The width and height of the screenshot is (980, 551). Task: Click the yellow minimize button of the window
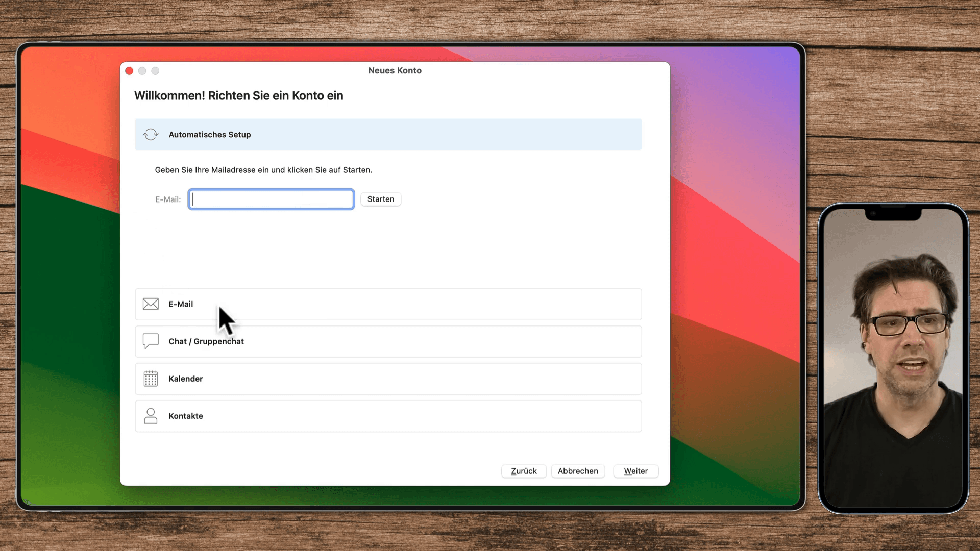pyautogui.click(x=142, y=71)
